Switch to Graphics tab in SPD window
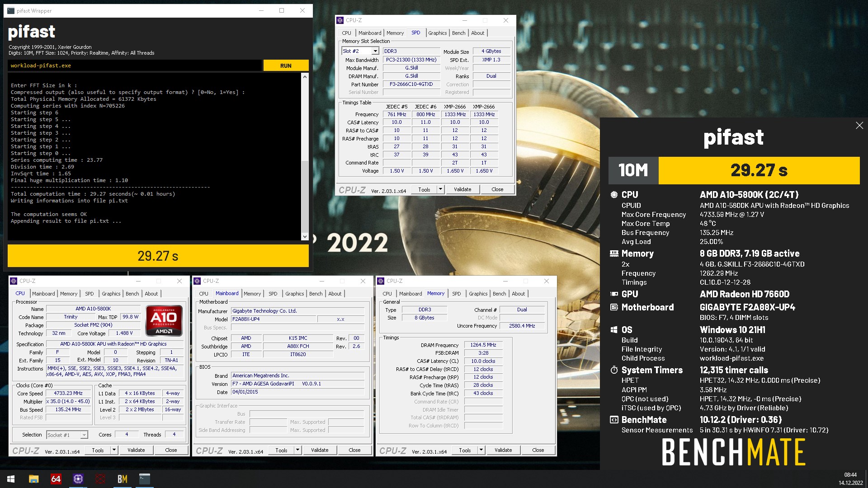Screen dimensions: 868x488 437,33
